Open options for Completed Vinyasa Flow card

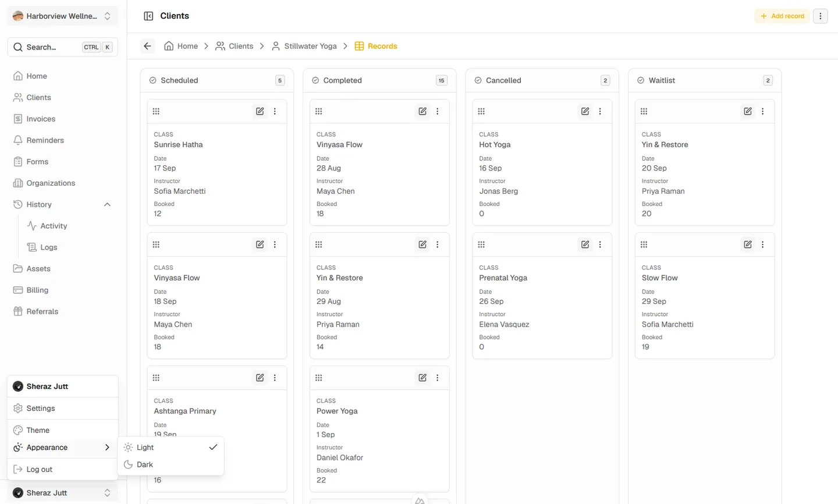point(438,111)
